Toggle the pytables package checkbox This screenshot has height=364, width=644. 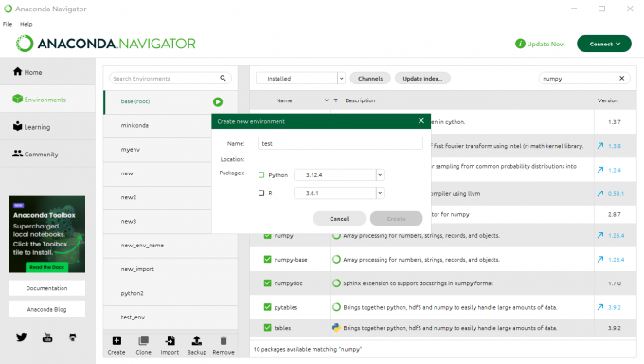point(267,307)
